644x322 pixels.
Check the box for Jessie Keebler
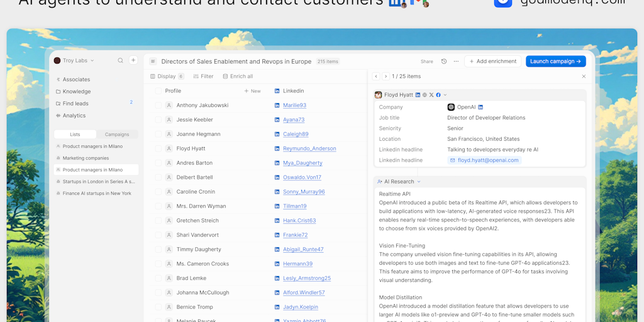pos(158,119)
